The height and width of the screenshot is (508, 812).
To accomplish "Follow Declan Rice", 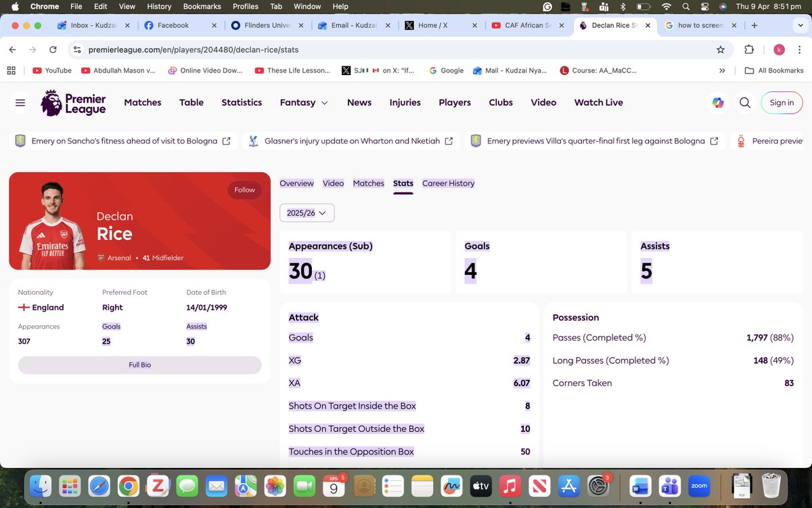I will tap(245, 190).
